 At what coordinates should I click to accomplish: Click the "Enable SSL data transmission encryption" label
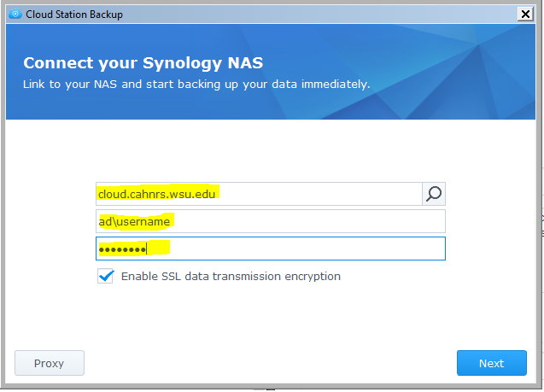[x=231, y=277]
